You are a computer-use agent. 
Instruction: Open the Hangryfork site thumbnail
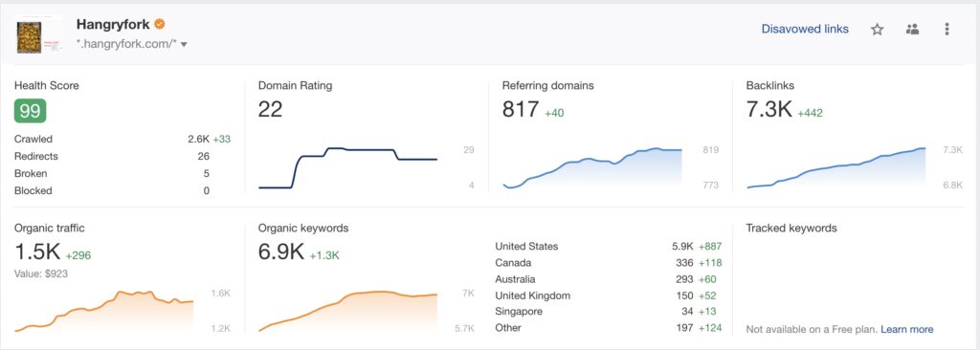[30, 37]
